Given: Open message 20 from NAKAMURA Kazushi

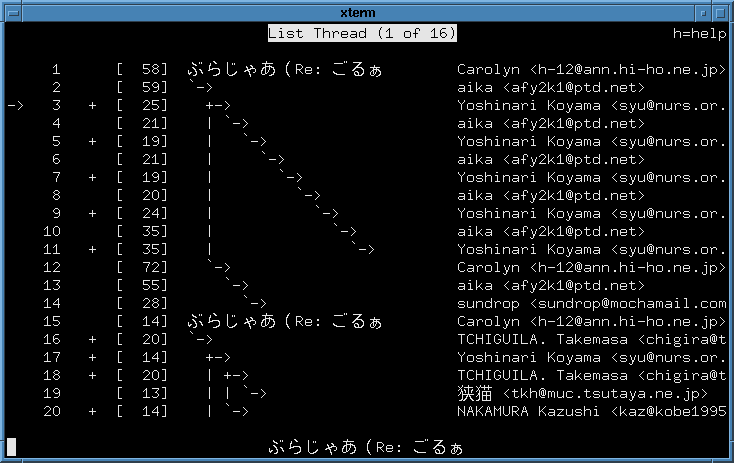Looking at the screenshot, I should [591, 412].
